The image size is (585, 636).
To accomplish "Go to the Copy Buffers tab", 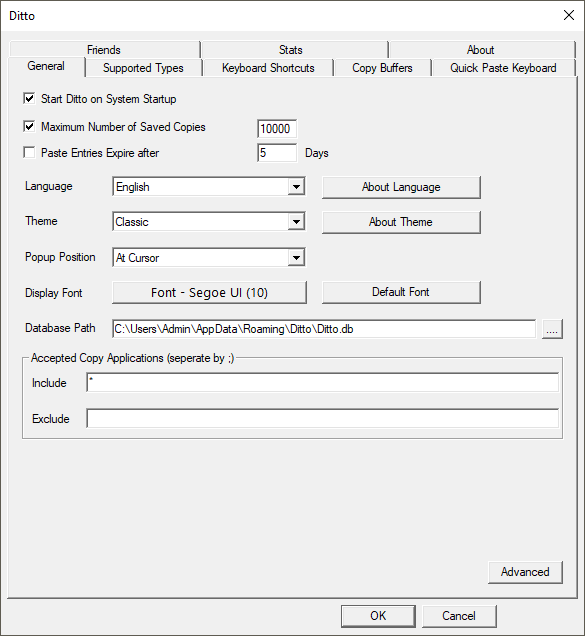I will [382, 68].
